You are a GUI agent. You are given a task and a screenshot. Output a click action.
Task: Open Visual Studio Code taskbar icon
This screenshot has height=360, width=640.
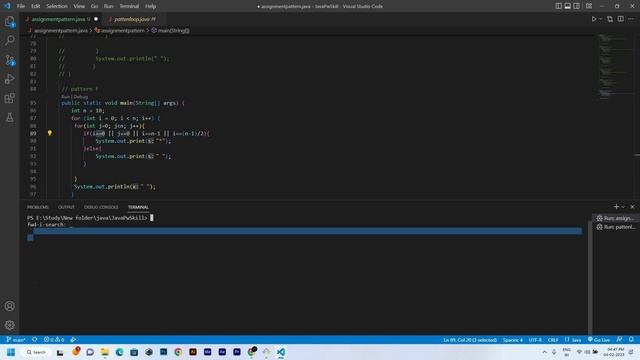281,352
